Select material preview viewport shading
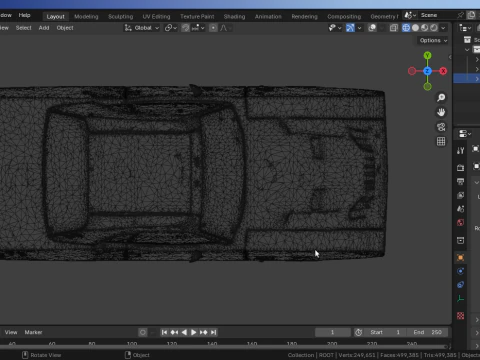Image resolution: width=480 pixels, height=360 pixels. 424,28
